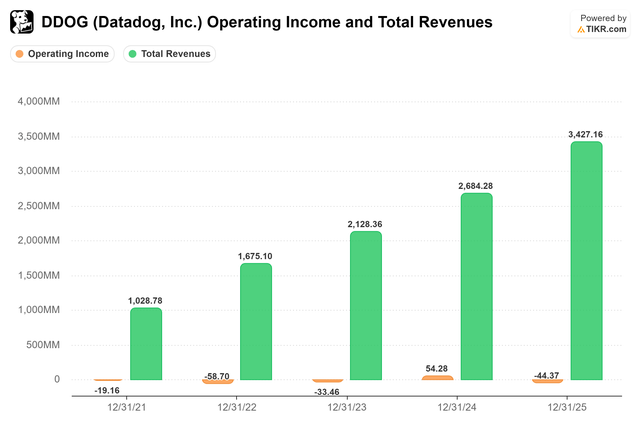Click the Datadog dog logo icon

(x=22, y=22)
